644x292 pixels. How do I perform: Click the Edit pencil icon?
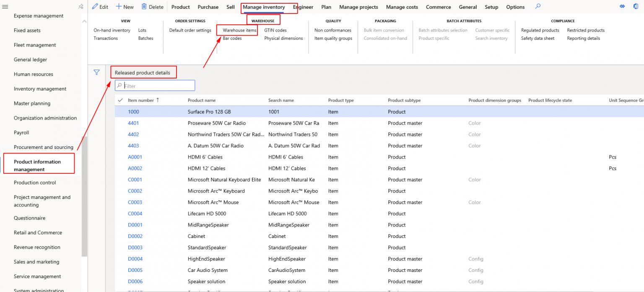click(95, 7)
